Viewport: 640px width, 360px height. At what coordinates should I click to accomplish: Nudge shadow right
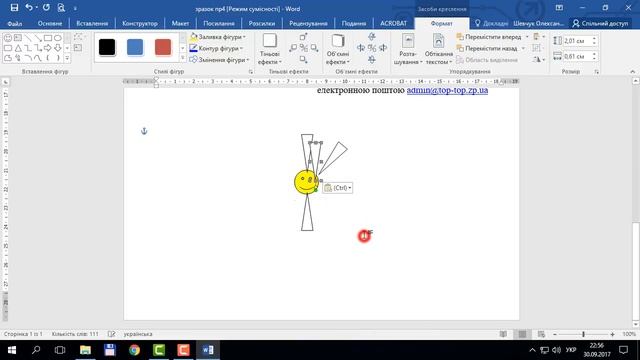314,48
